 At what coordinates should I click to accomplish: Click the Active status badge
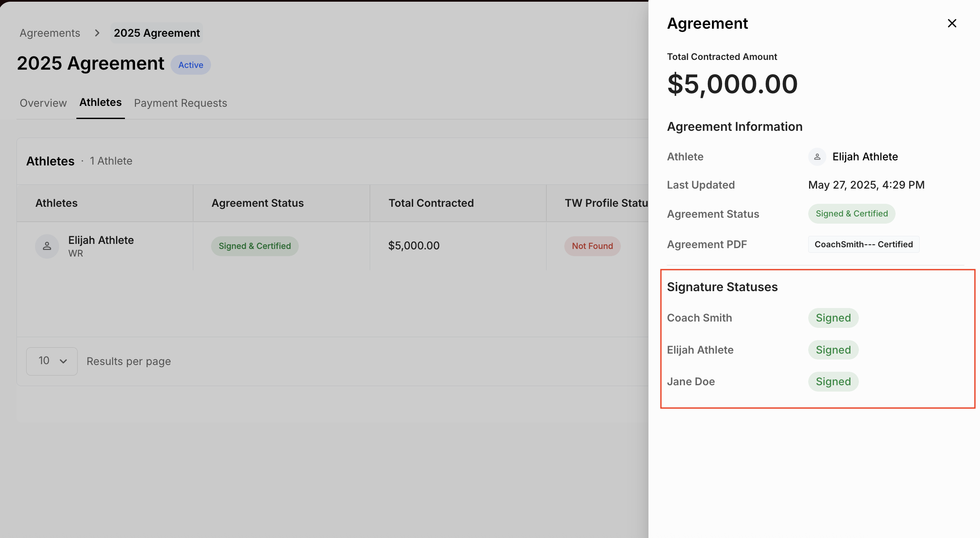pos(191,65)
